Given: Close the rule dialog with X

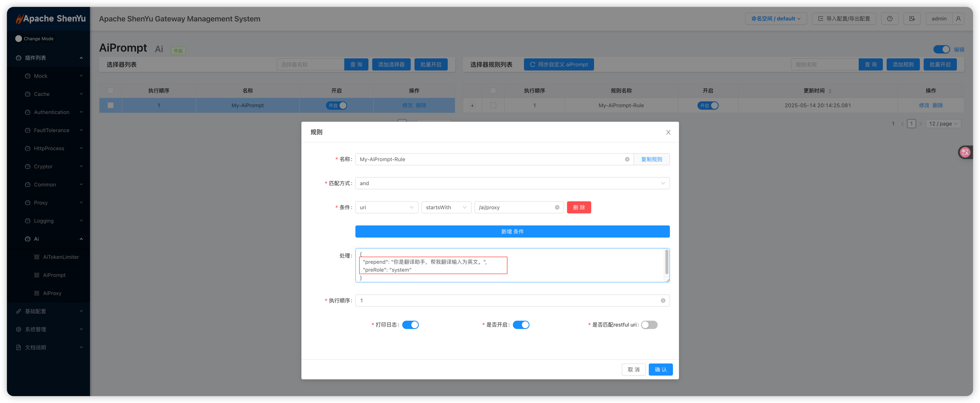Looking at the screenshot, I should click(x=668, y=132).
